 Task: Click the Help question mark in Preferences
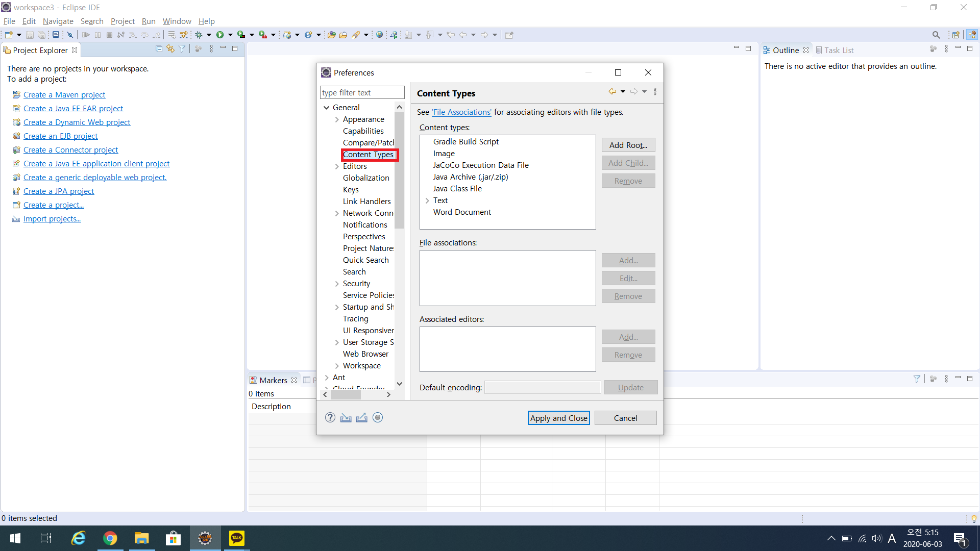click(x=330, y=418)
